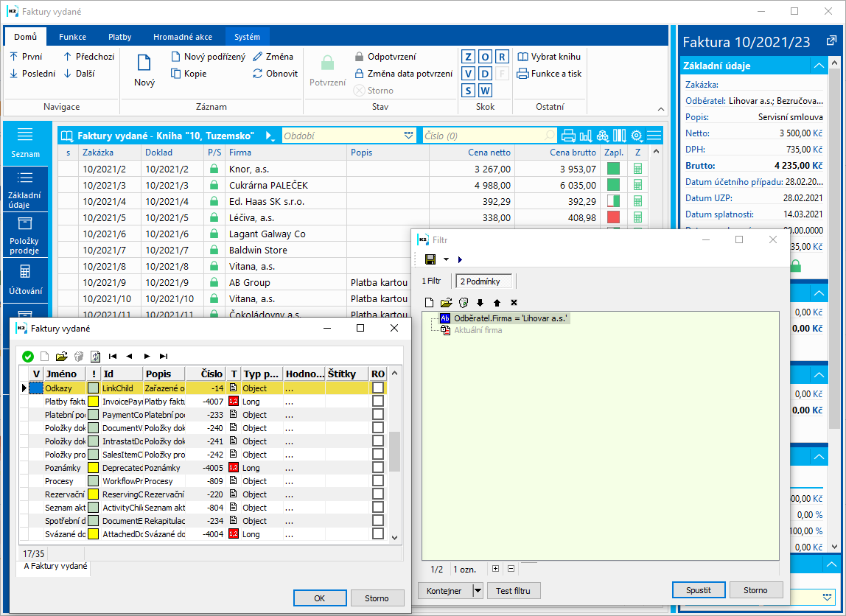The width and height of the screenshot is (846, 616).
Task: Tick the RO checkbox in the Svázané doklady row
Action: 377,533
